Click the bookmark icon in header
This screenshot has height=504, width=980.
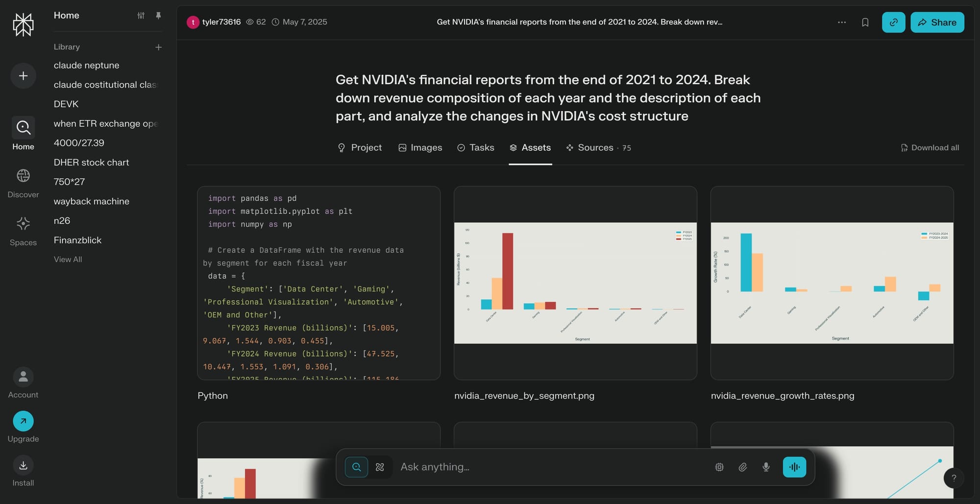coord(865,23)
